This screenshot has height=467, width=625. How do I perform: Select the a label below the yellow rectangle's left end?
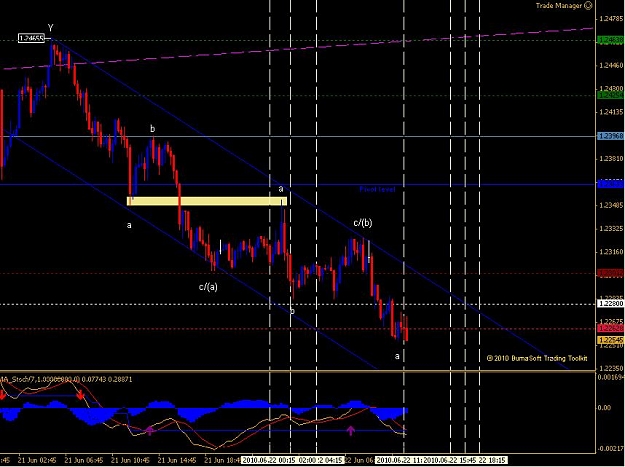129,226
